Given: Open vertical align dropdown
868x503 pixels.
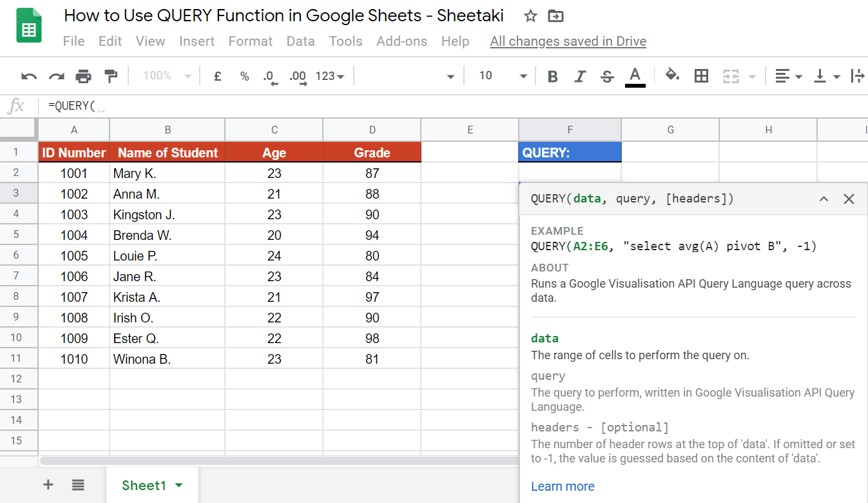Looking at the screenshot, I should point(827,76).
